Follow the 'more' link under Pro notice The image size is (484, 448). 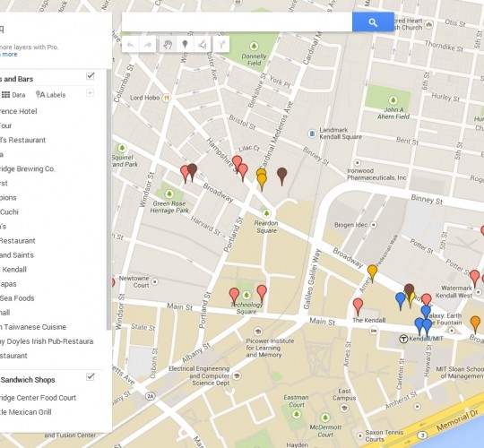click(10, 55)
